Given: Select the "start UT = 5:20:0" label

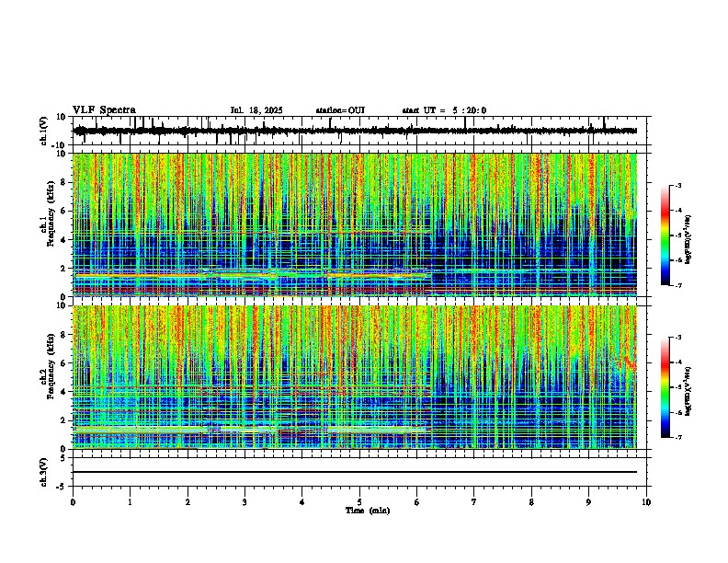Looking at the screenshot, I should click(444, 110).
